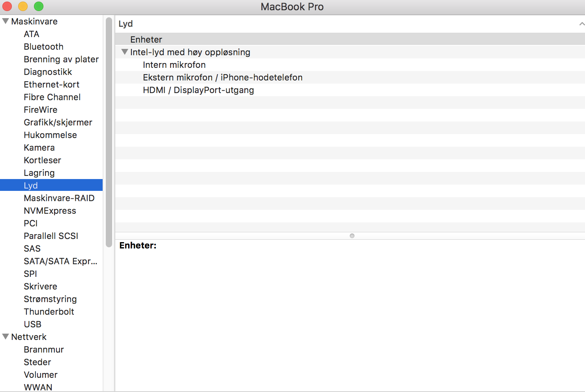585x392 pixels.
Task: Select FireWire in the sidebar
Action: [40, 110]
